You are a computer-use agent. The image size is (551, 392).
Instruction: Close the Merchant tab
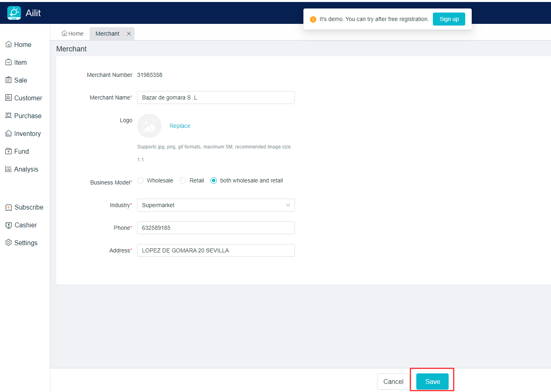129,34
